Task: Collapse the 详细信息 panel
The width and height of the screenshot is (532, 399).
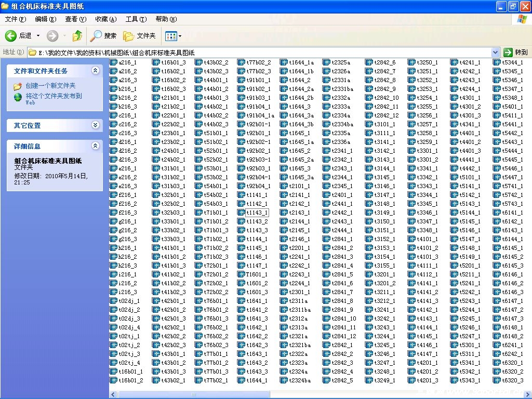Action: tap(96, 146)
